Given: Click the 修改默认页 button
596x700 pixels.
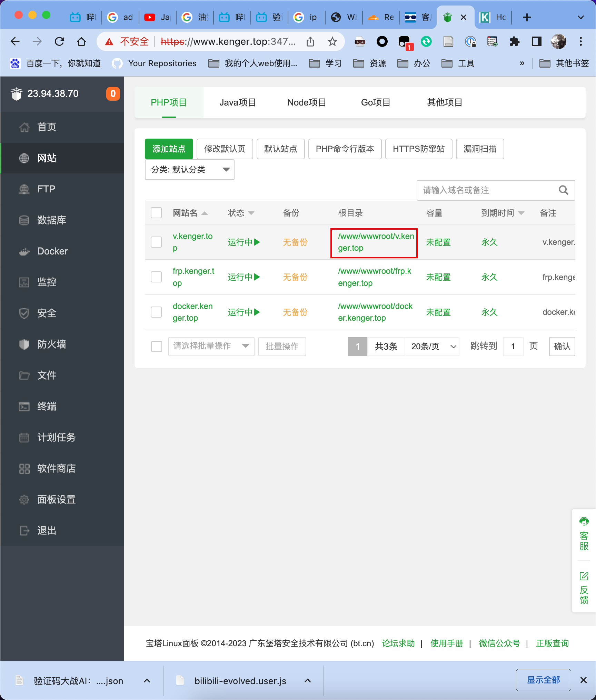Looking at the screenshot, I should (225, 149).
